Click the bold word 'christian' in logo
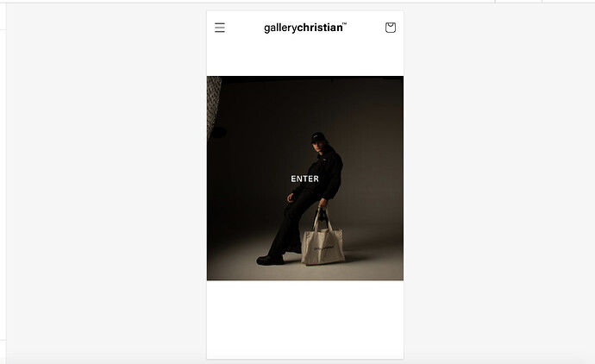The height and width of the screenshot is (364, 595). click(x=320, y=28)
